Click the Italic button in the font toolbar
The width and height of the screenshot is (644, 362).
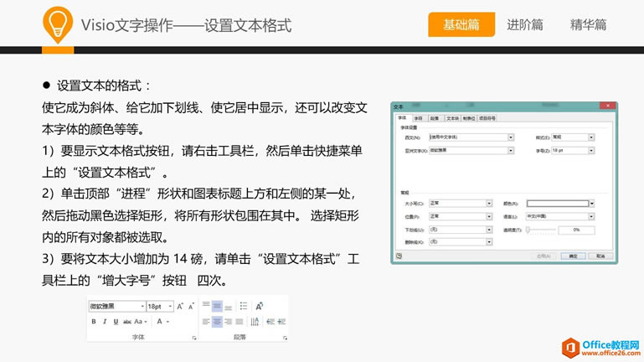[x=105, y=321]
